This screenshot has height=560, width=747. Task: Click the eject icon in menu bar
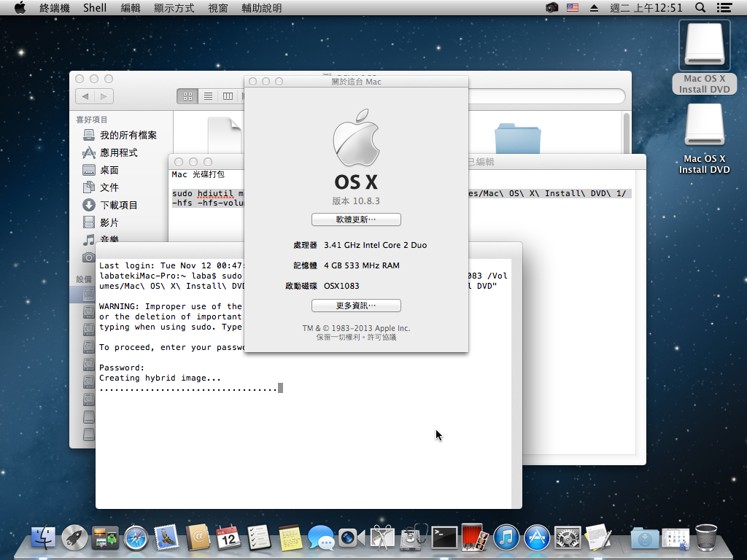pos(594,7)
